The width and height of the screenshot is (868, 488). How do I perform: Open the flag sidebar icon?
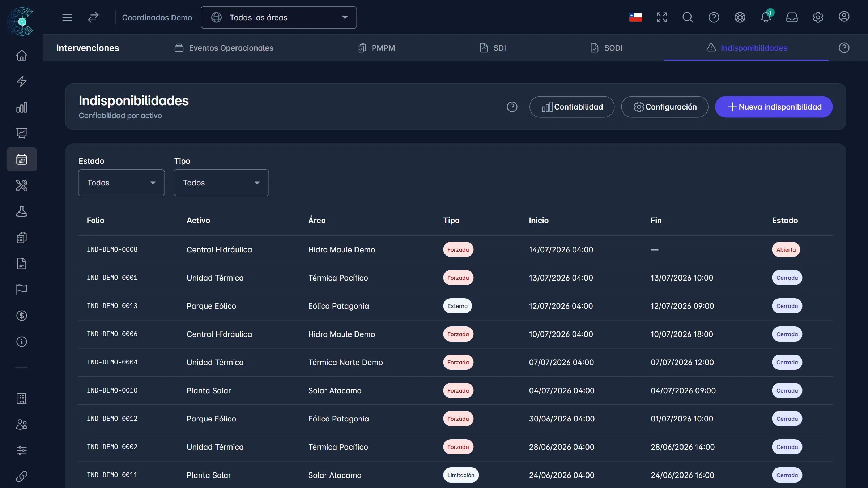click(x=22, y=290)
